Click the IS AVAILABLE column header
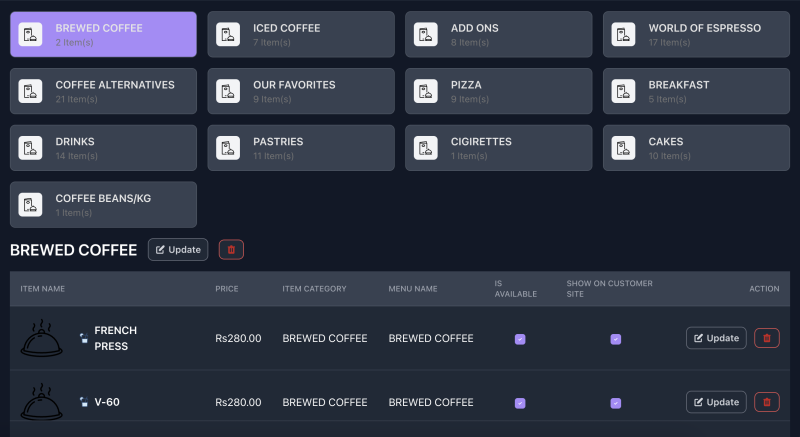Screen dimensions: 800x437 tap(515, 289)
